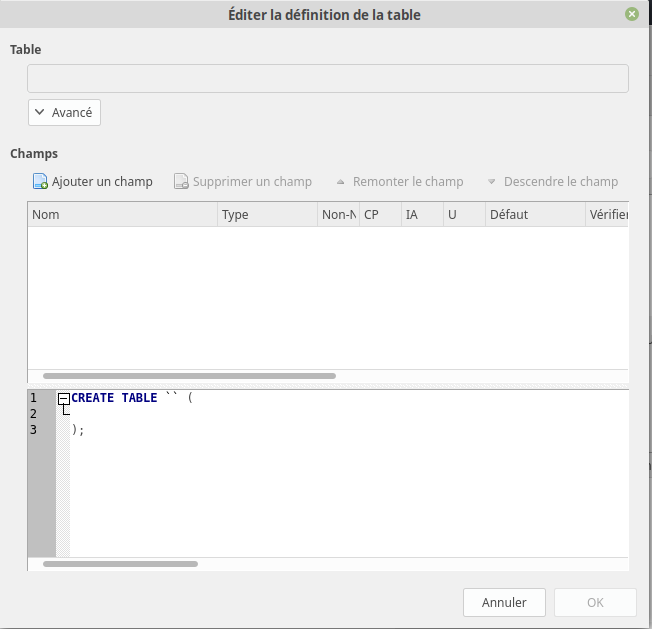This screenshot has height=629, width=652.
Task: Click the fields table horizontal scrollbar
Action: 190,376
